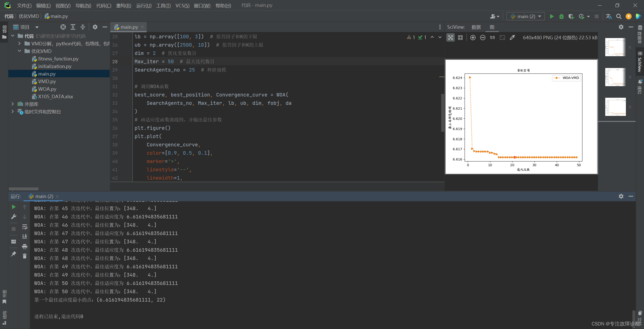Viewport: 644px width, 329px height.
Task: Select third SciView plot thumbnail
Action: (x=615, y=107)
